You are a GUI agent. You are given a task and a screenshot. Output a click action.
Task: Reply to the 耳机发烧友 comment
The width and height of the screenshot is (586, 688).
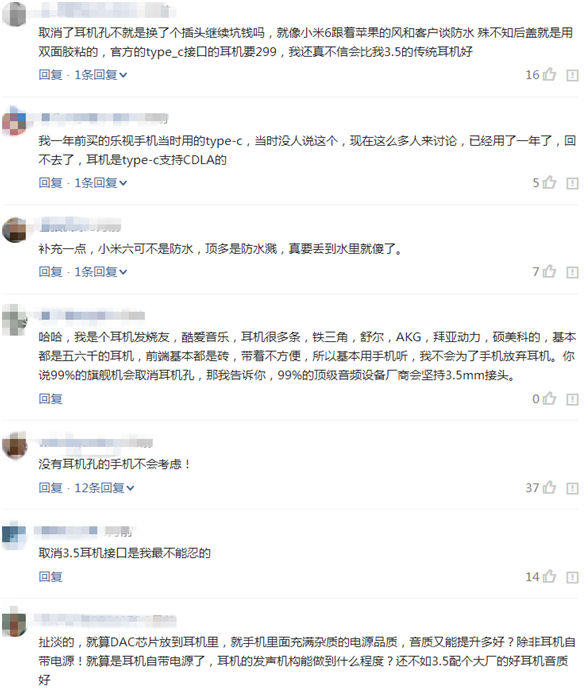click(x=50, y=398)
